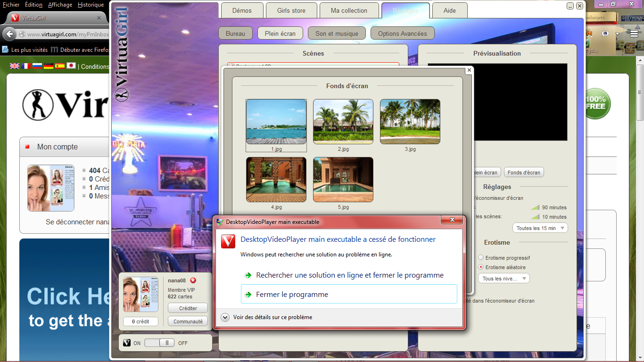Open the Plein écran settings sub-tab

pyautogui.click(x=281, y=33)
